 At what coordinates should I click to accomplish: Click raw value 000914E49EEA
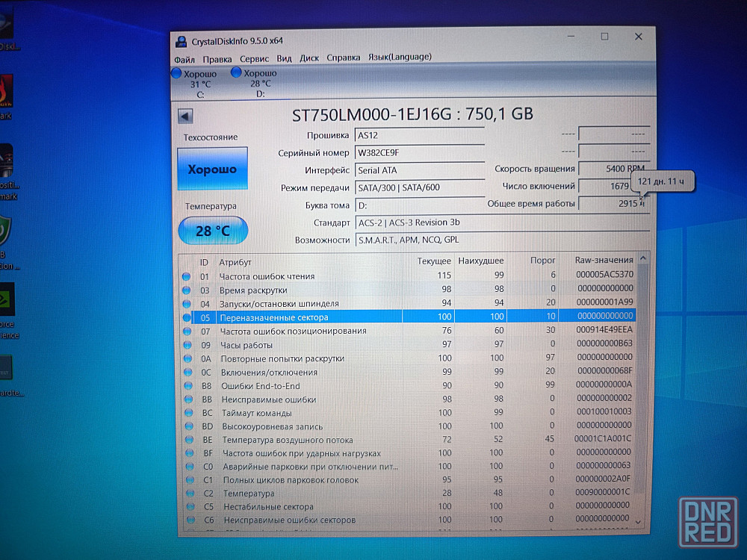point(604,329)
